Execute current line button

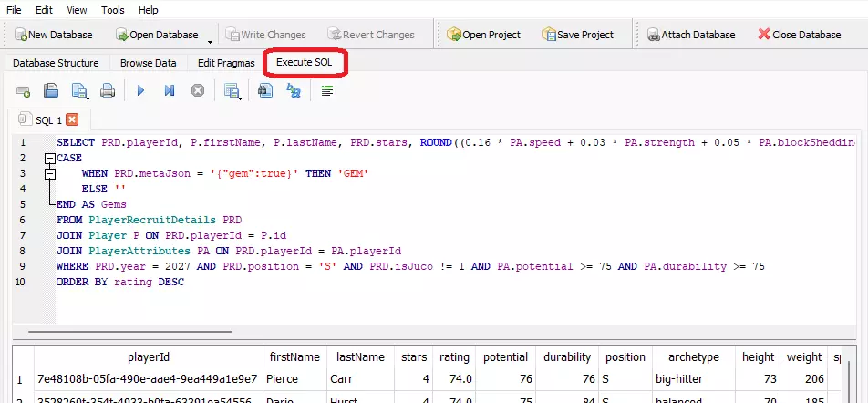(170, 90)
